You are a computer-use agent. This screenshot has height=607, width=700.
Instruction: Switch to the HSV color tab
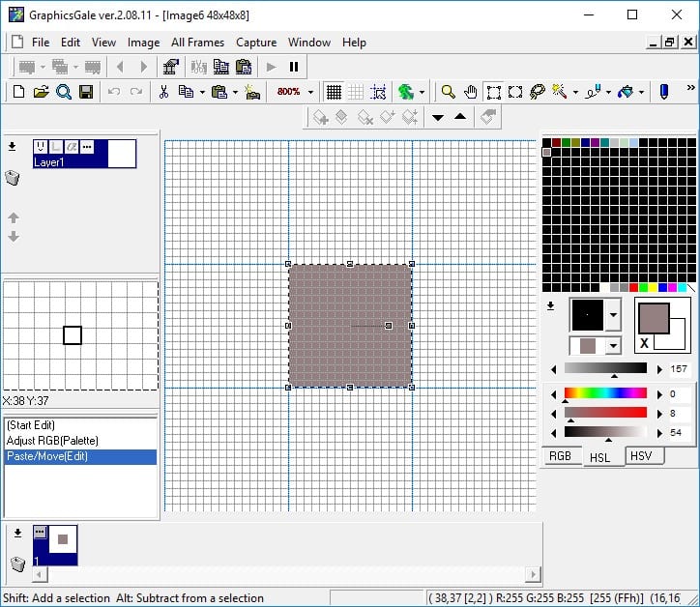point(642,456)
